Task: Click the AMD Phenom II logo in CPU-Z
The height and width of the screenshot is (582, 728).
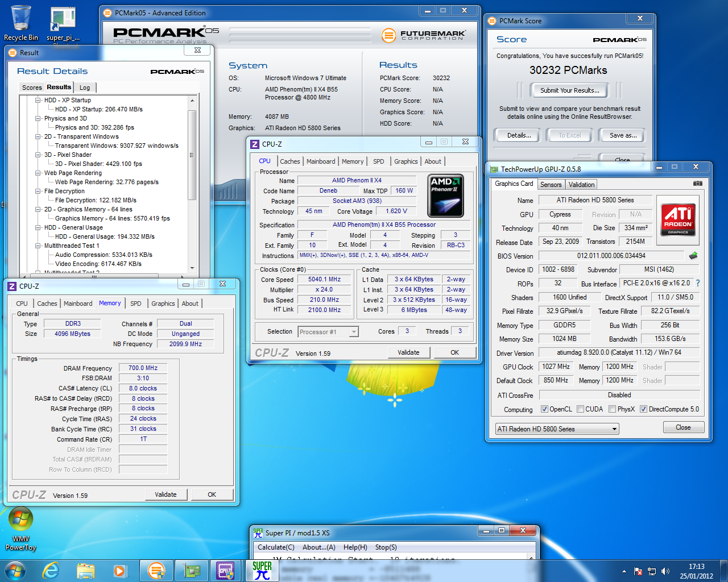Action: pos(446,196)
